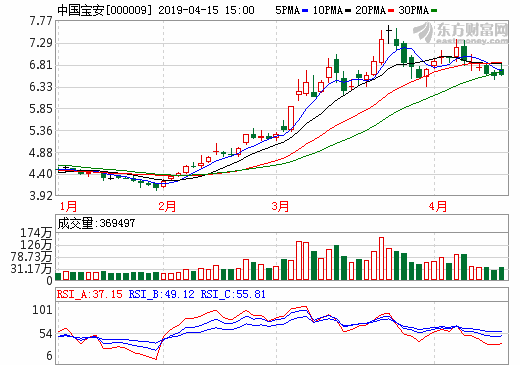520x365 pixels.
Task: Click the stock title 中国宝安[000009]
Action: tap(104, 10)
